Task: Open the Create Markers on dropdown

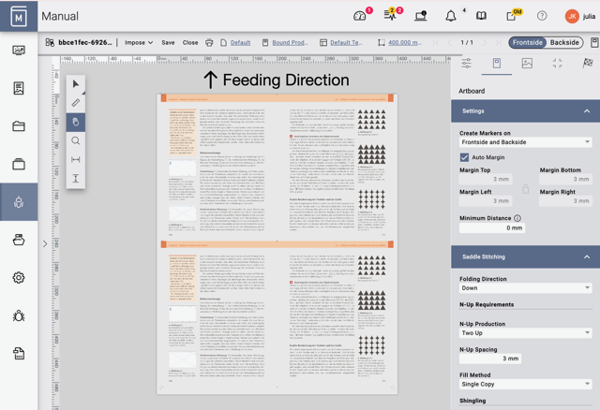Action: click(x=525, y=143)
